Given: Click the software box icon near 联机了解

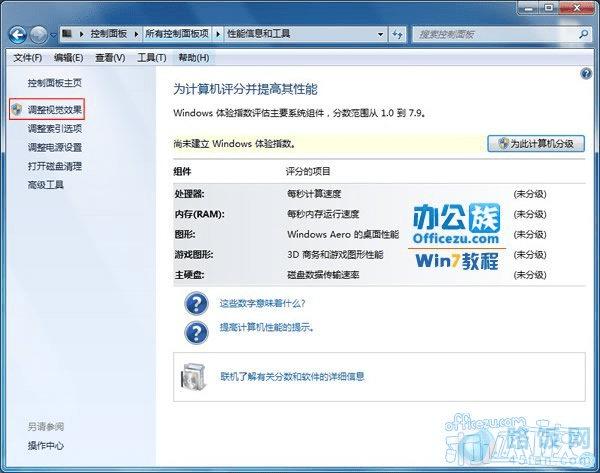Looking at the screenshot, I should (x=194, y=377).
